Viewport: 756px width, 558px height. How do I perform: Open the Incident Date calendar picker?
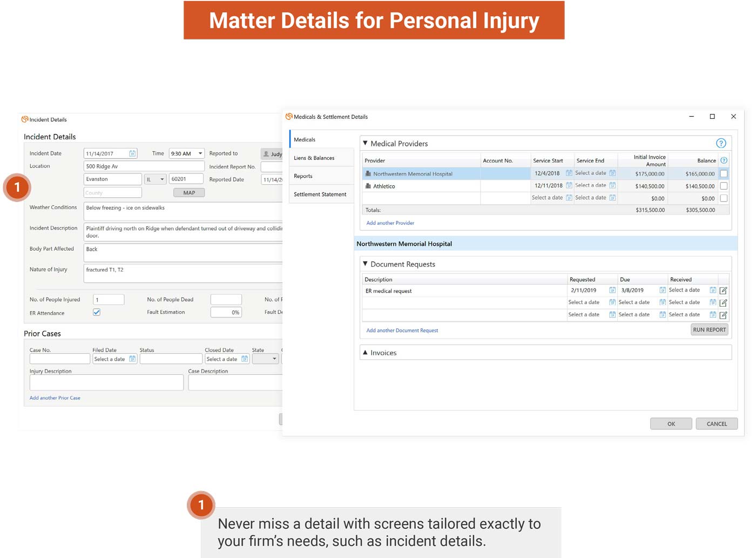(x=132, y=153)
